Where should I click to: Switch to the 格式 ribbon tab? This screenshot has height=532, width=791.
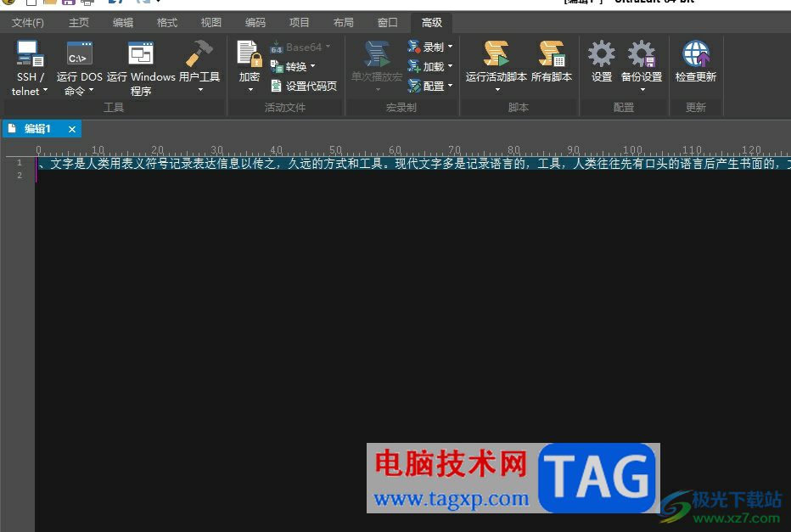tap(167, 23)
